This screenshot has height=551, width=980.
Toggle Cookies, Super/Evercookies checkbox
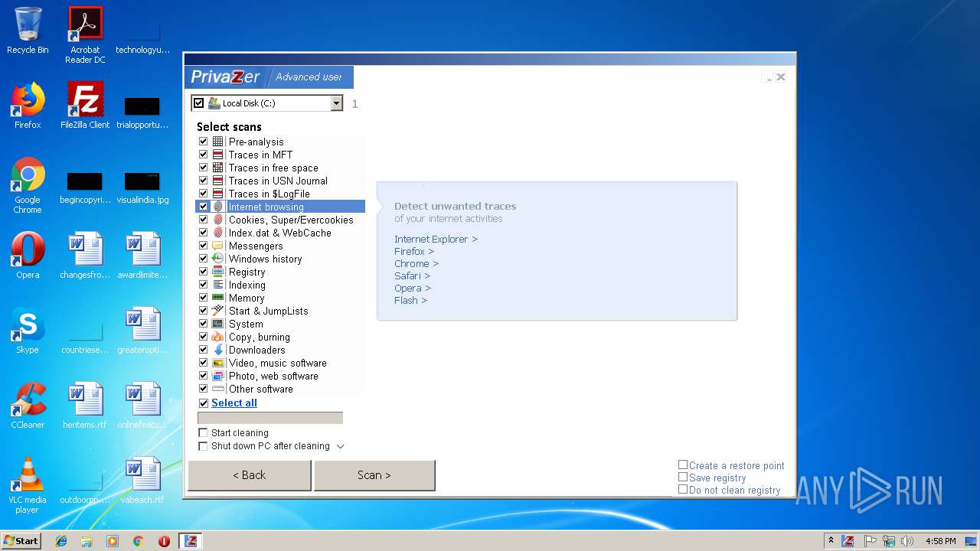point(203,220)
